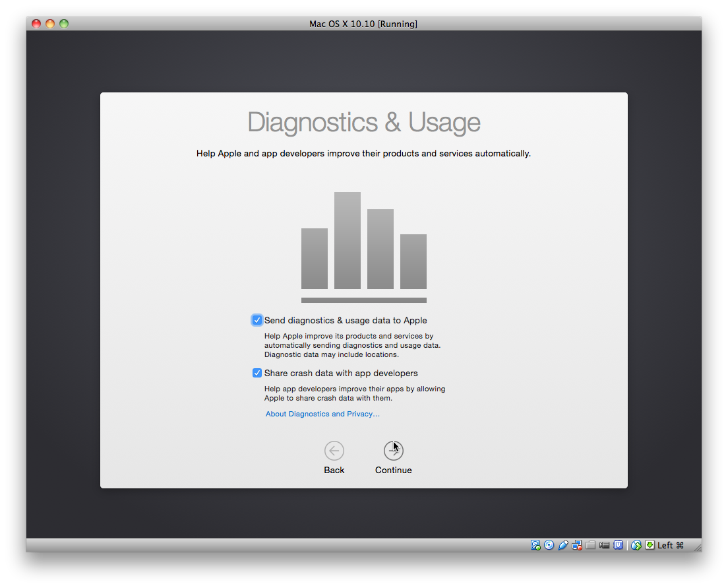Click the shared folders status icon

pos(591,544)
